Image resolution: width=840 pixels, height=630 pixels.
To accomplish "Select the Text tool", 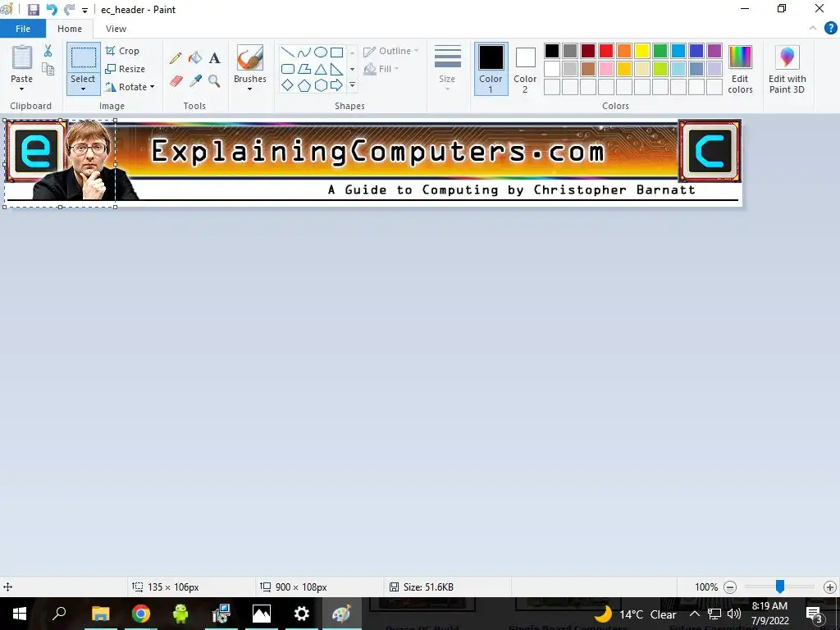I will [x=214, y=58].
